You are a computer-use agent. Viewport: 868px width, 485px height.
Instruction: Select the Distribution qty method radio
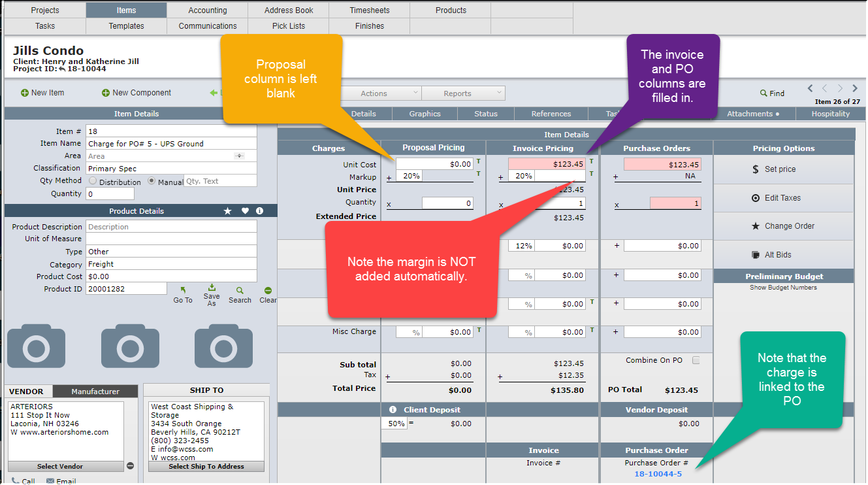pyautogui.click(x=93, y=181)
